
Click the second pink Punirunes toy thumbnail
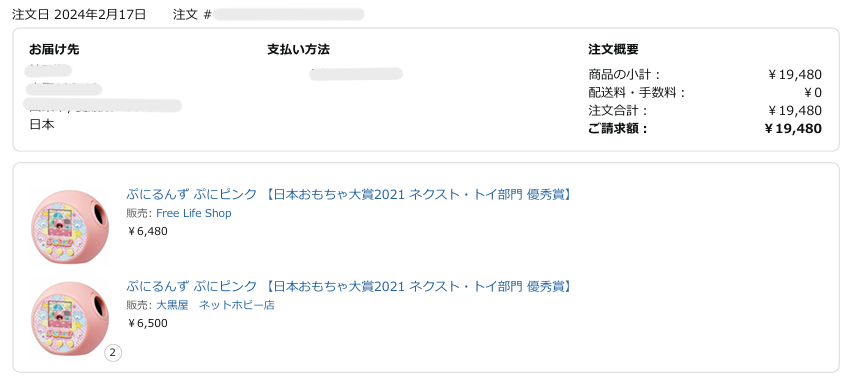coord(70,319)
